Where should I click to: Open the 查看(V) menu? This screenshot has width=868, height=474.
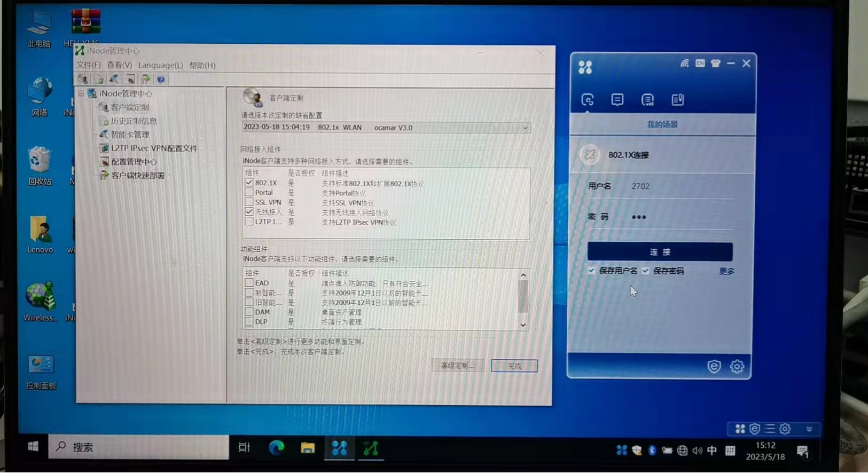coord(120,65)
